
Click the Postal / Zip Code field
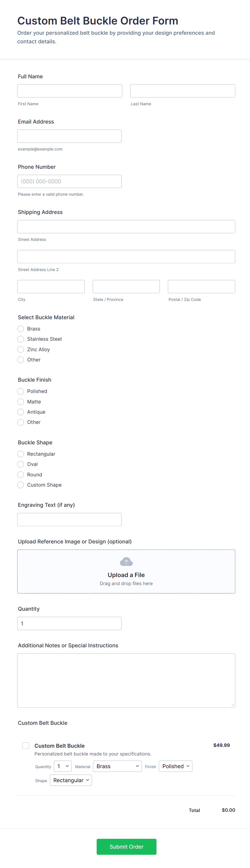click(x=201, y=287)
